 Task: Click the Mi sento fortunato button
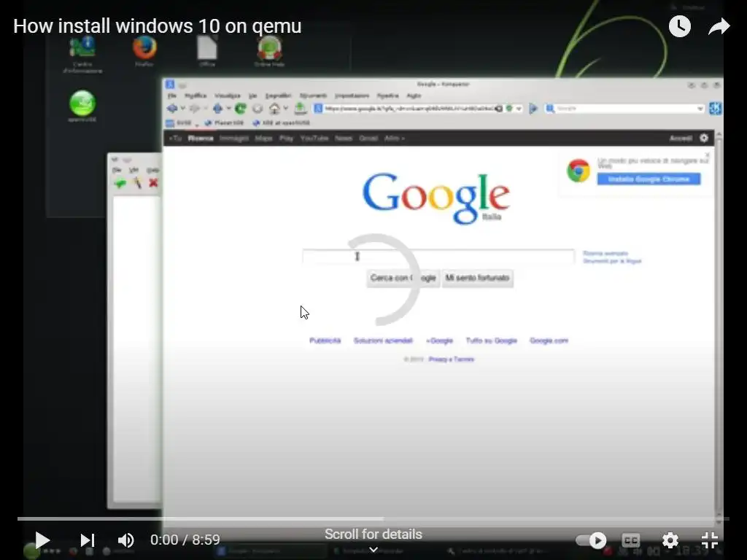477,278
